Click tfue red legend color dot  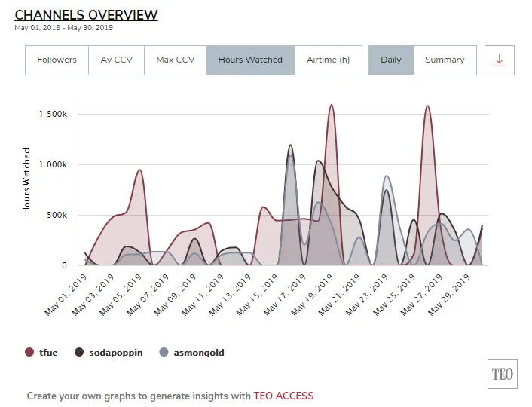29,352
